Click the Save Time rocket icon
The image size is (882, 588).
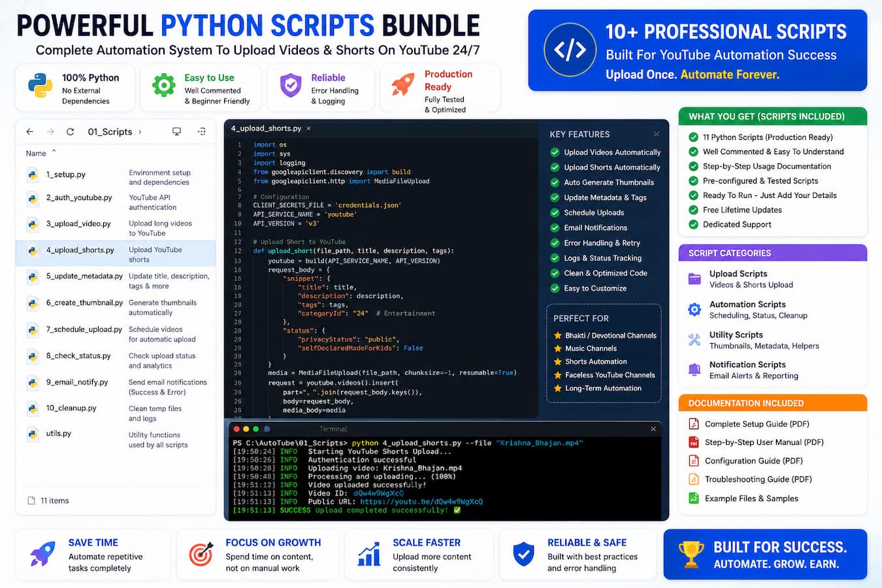(42, 555)
